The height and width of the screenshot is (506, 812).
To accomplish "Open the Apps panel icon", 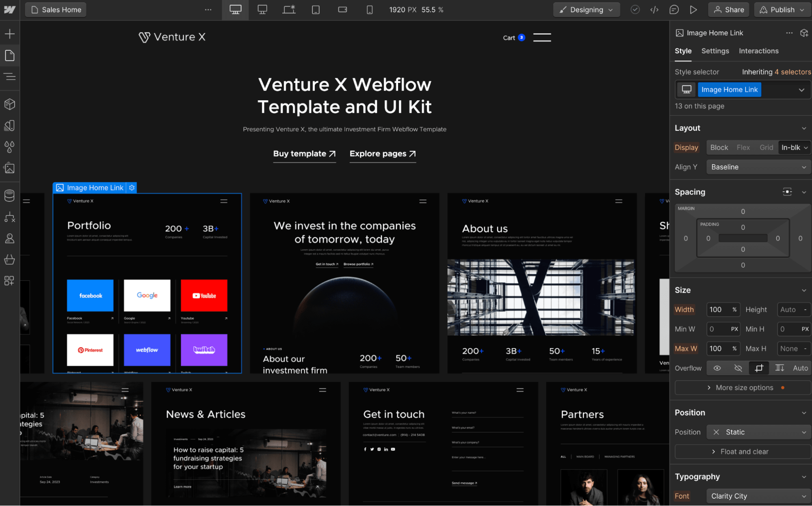I will pyautogui.click(x=10, y=281).
